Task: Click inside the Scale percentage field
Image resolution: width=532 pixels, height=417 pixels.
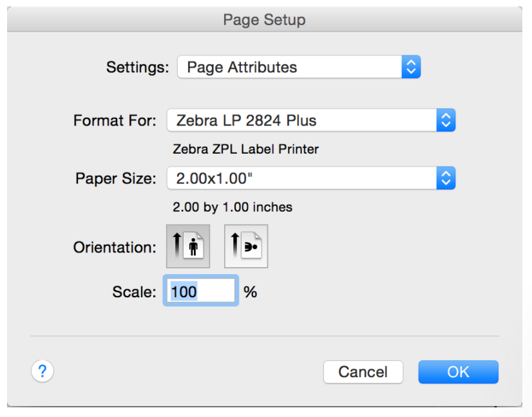Action: click(201, 292)
